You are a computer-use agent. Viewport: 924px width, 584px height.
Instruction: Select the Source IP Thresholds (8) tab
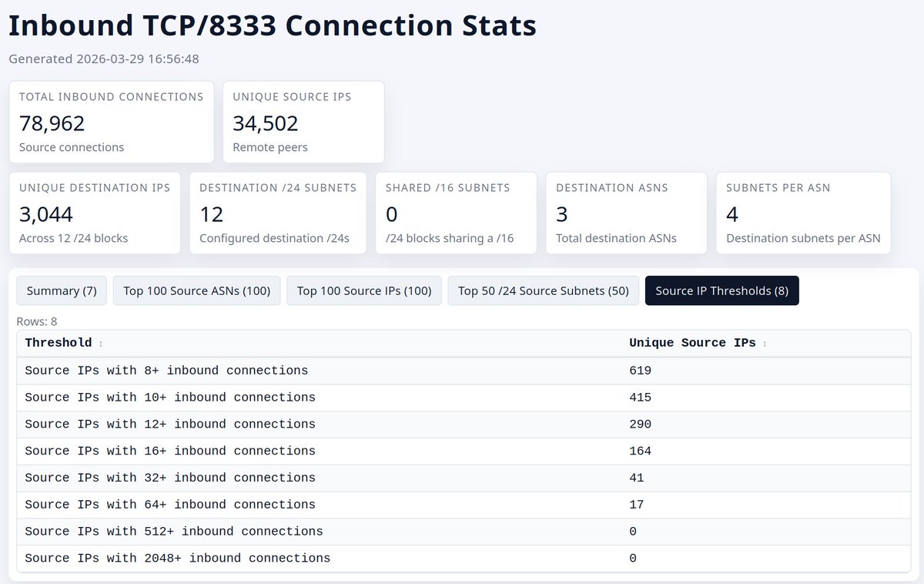tap(722, 290)
